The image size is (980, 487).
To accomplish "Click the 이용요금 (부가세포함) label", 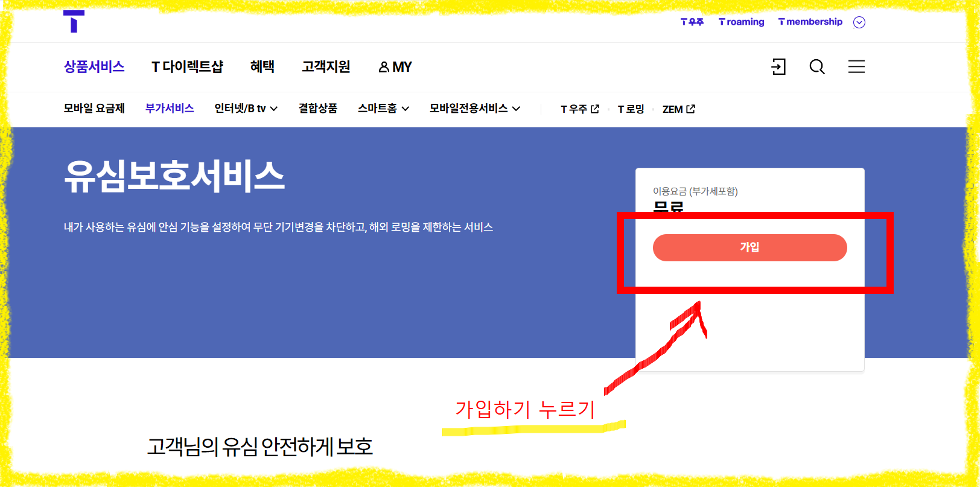I will (695, 191).
